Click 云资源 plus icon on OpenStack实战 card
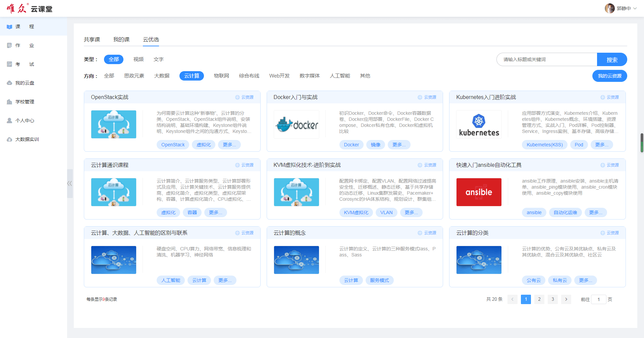This screenshot has width=644, height=338. [x=237, y=97]
